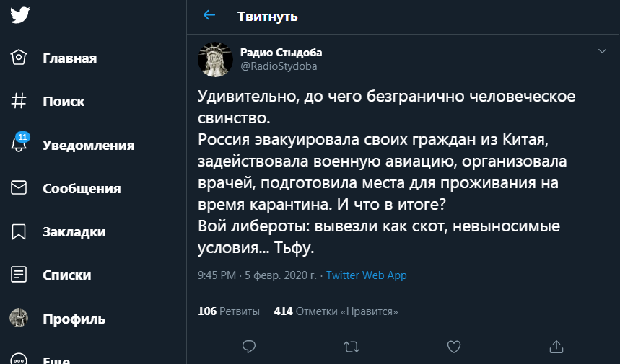Open notifications bell with 11 badge
Image resolution: width=620 pixels, height=364 pixels.
(x=19, y=144)
